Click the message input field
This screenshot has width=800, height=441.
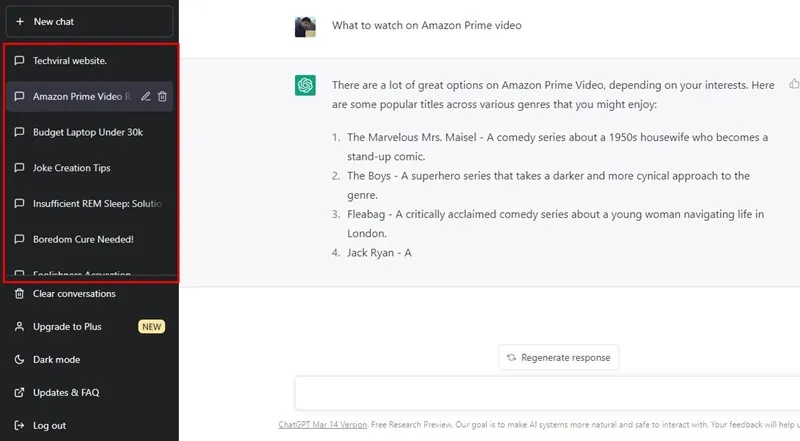pos(547,393)
